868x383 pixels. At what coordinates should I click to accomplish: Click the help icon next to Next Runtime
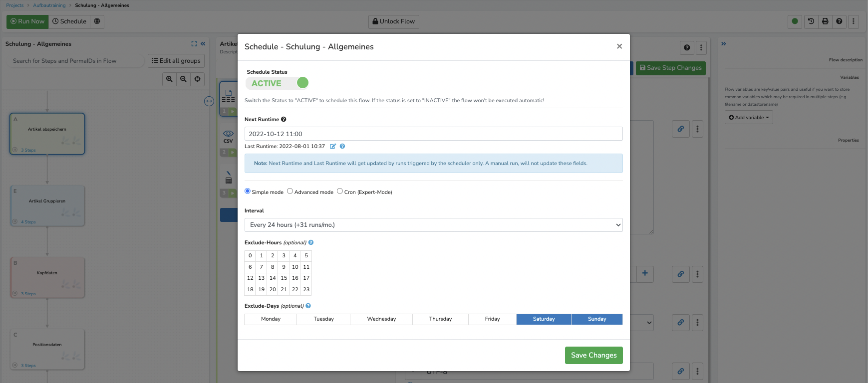284,120
